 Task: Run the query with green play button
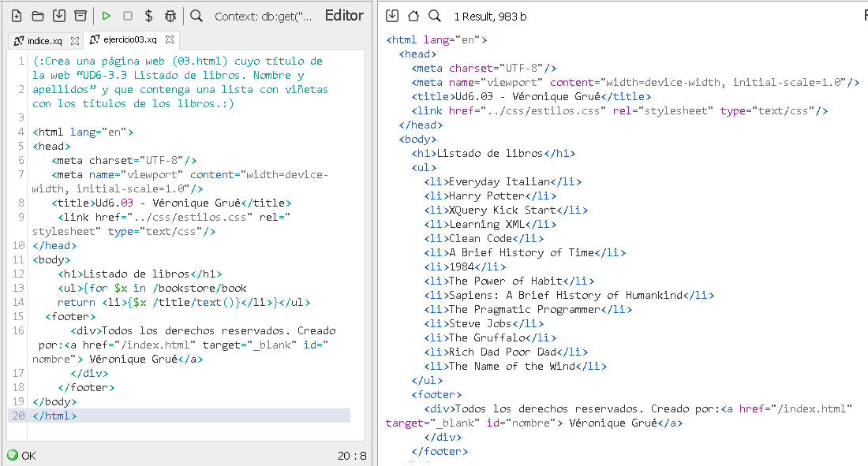click(x=106, y=16)
